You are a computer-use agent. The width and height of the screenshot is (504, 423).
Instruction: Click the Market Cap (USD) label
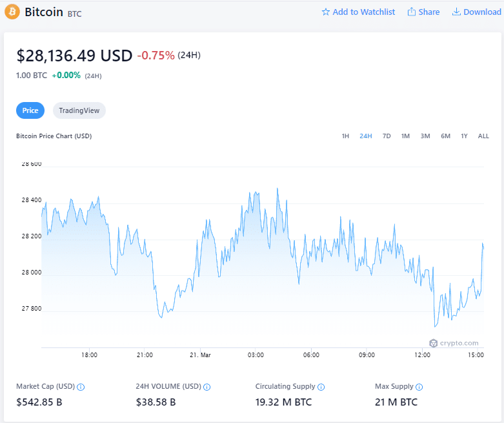tap(45, 386)
